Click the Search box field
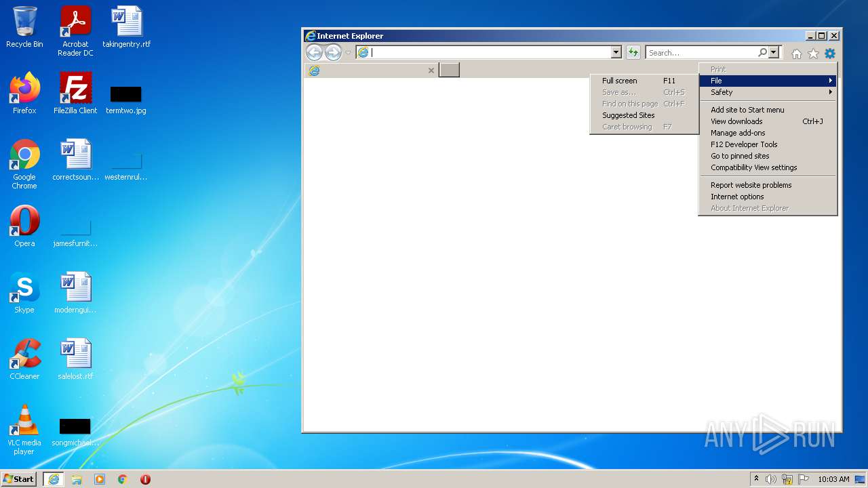The image size is (868, 488). pyautogui.click(x=701, y=52)
